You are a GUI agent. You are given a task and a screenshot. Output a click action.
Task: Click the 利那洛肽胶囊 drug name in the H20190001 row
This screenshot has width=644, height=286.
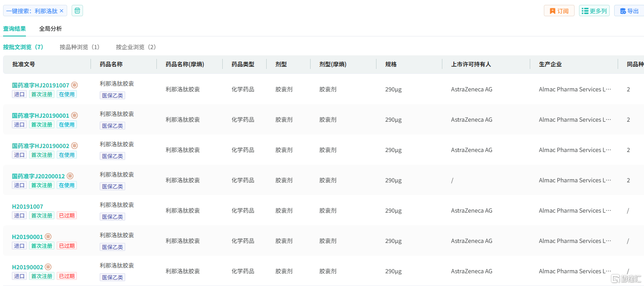117,235
